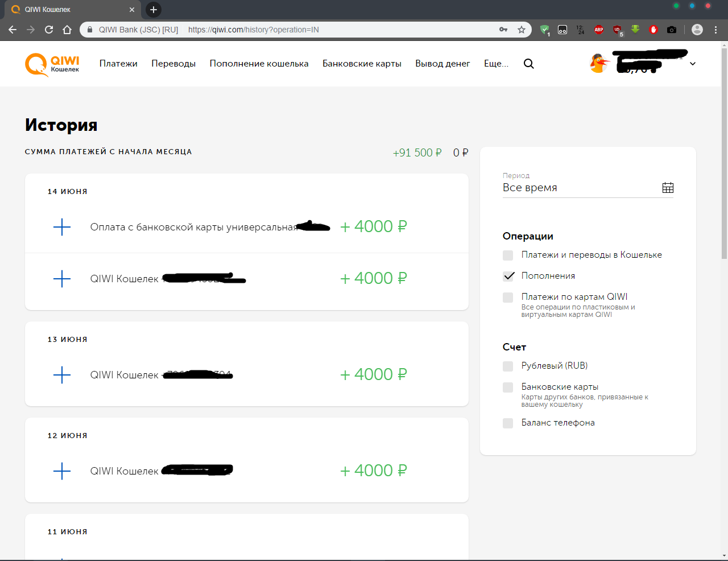
Task: View site security padlock info
Action: (x=90, y=30)
